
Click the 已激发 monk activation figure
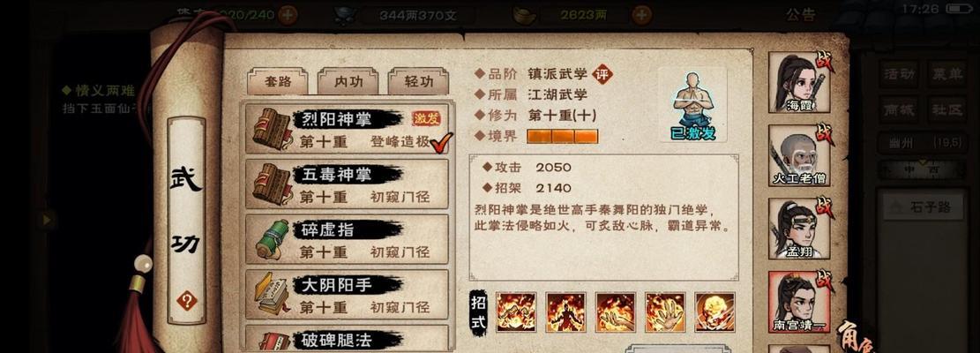[x=692, y=106]
